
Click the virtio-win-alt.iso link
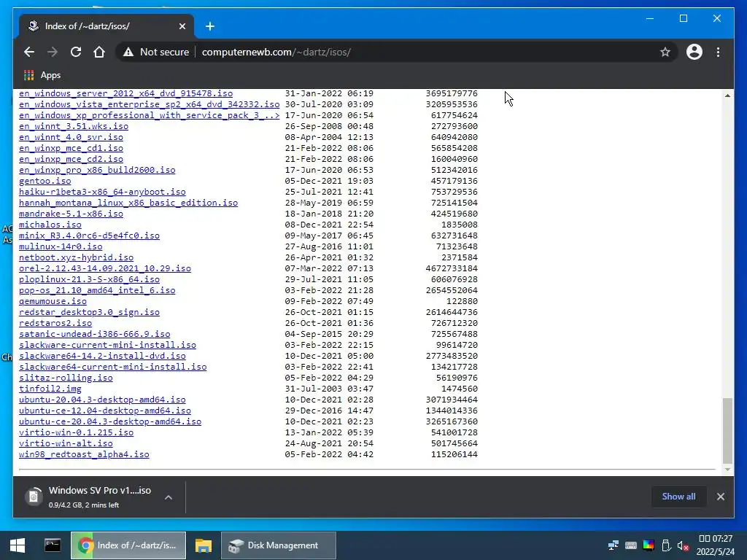tap(66, 444)
